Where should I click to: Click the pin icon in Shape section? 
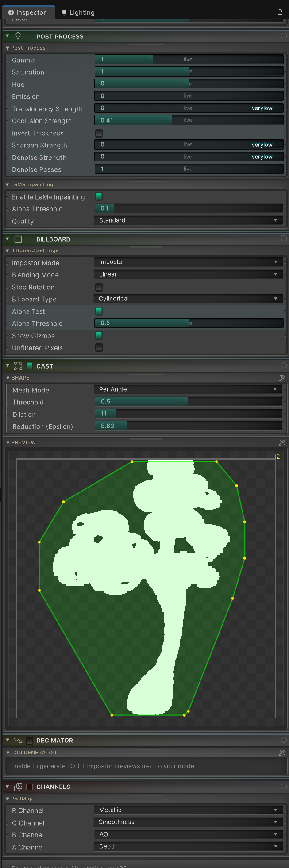point(282,378)
